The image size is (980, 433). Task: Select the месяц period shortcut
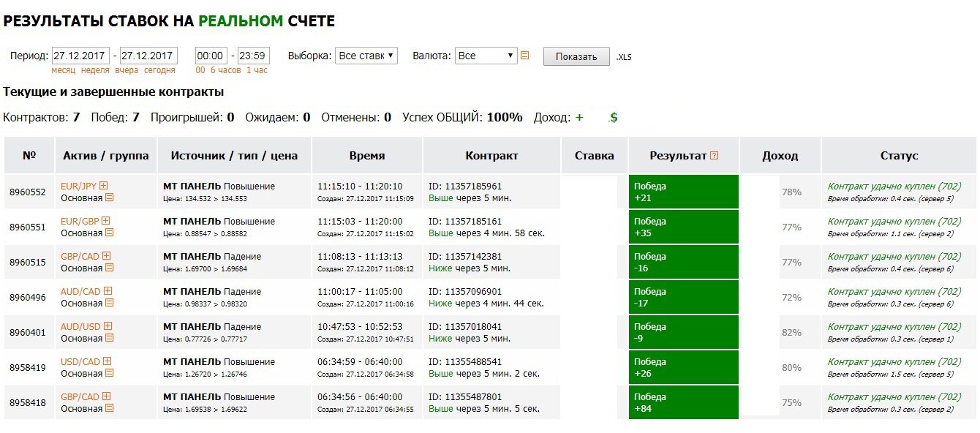64,70
